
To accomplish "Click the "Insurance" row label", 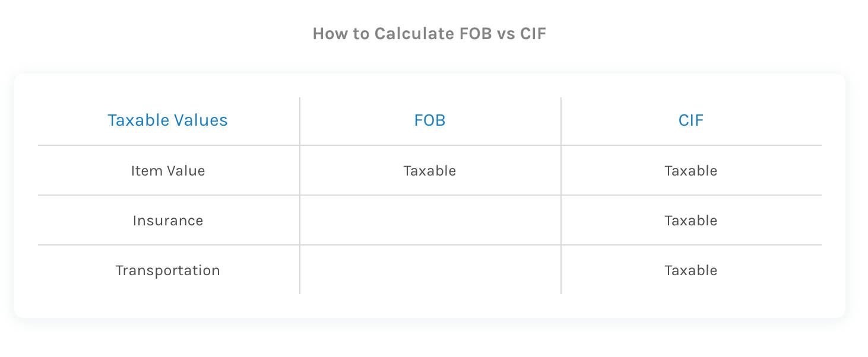I will pyautogui.click(x=168, y=221).
